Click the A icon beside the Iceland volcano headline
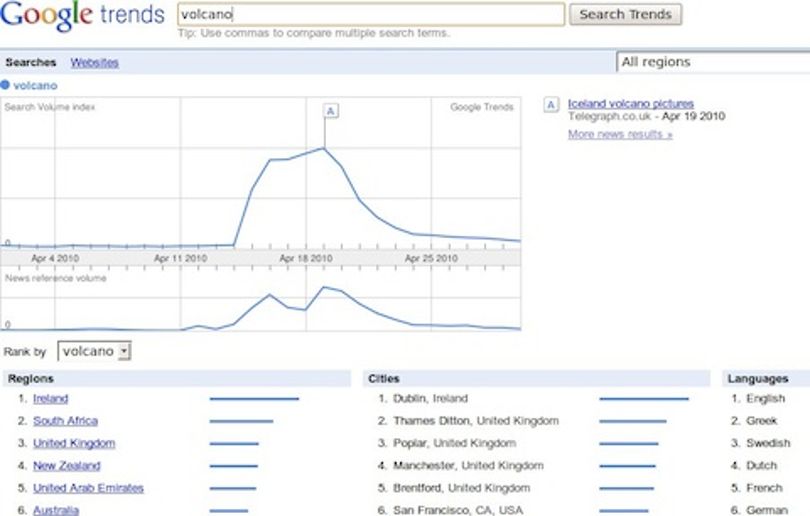This screenshot has width=810, height=516. pyautogui.click(x=551, y=105)
